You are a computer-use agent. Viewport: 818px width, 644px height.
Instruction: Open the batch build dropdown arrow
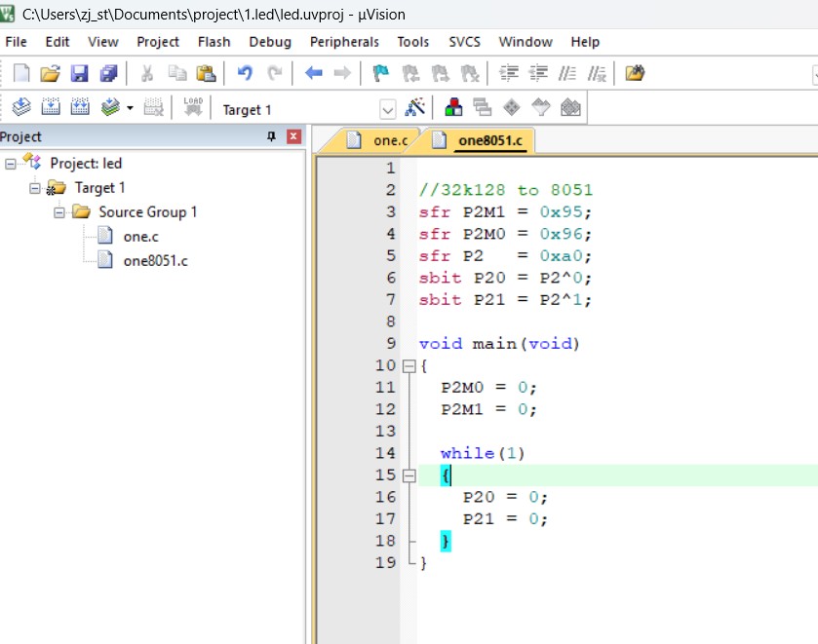pyautogui.click(x=130, y=108)
